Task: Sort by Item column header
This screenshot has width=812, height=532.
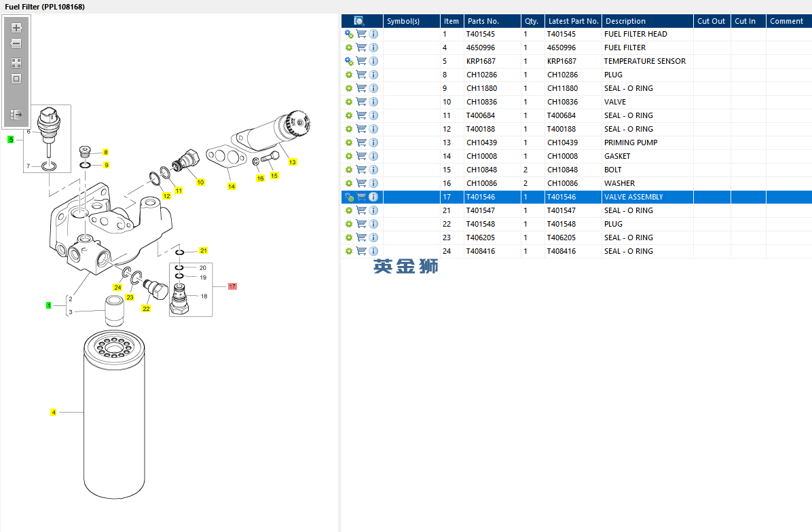Action: [451, 21]
